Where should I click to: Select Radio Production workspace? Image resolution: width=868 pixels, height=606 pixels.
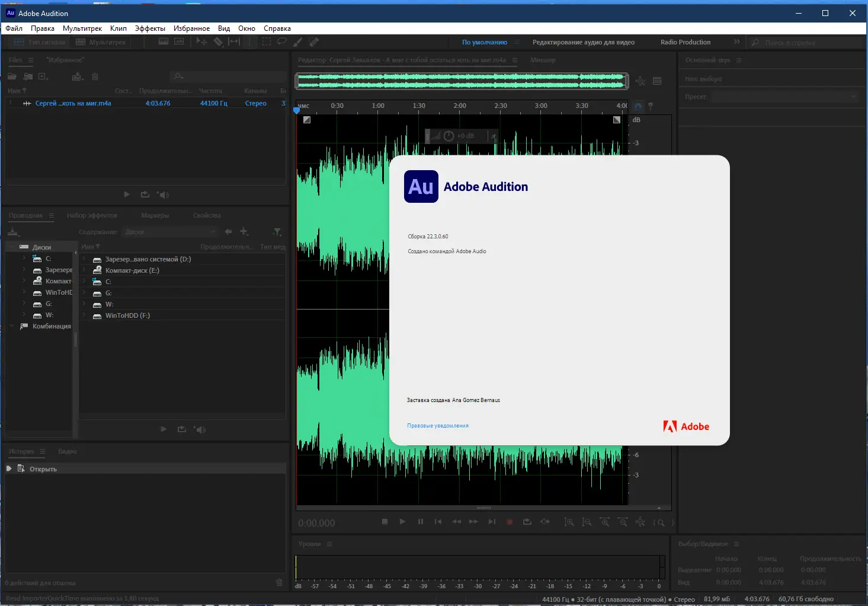[685, 42]
